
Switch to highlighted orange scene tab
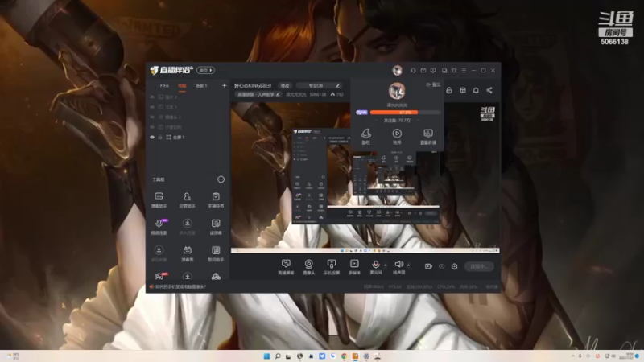pos(182,86)
